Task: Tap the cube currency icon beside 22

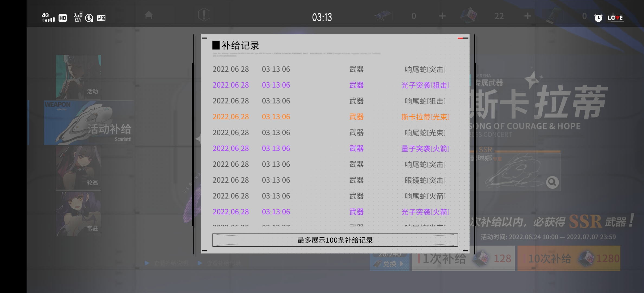Action: (x=469, y=15)
